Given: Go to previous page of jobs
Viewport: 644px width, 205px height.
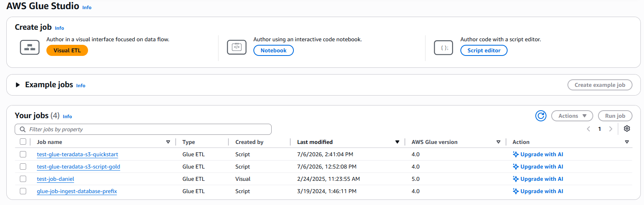Looking at the screenshot, I should 588,129.
